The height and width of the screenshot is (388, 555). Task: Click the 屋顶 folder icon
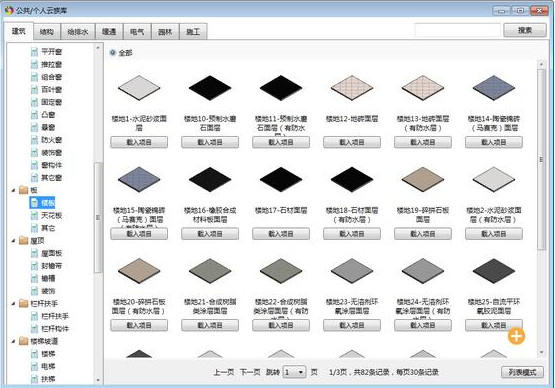click(23, 241)
